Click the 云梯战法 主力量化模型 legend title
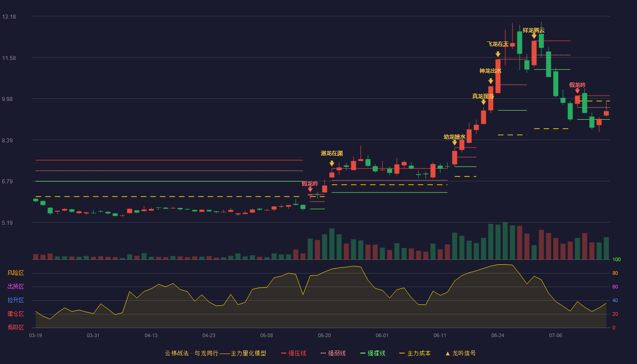 pos(215,353)
